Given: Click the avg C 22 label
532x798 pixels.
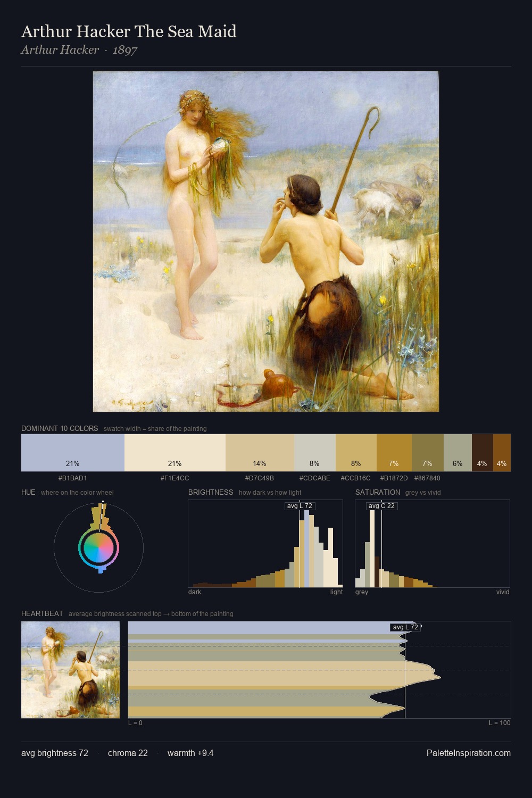Looking at the screenshot, I should click(381, 506).
